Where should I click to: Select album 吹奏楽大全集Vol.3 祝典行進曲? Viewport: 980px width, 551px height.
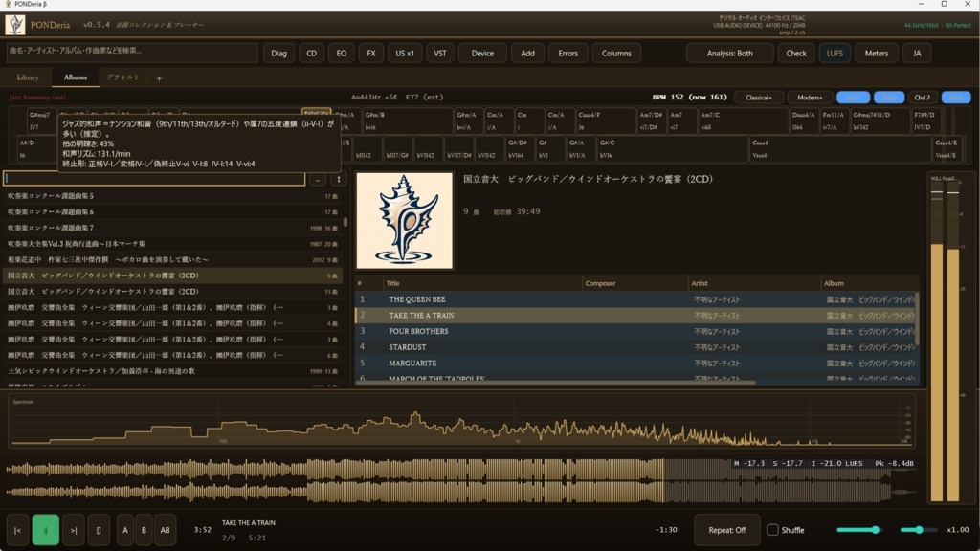click(x=172, y=244)
